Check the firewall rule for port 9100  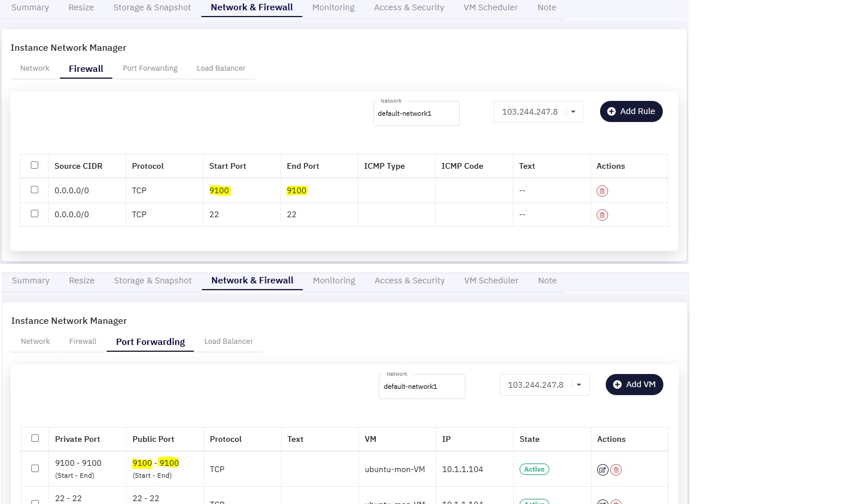coord(34,190)
